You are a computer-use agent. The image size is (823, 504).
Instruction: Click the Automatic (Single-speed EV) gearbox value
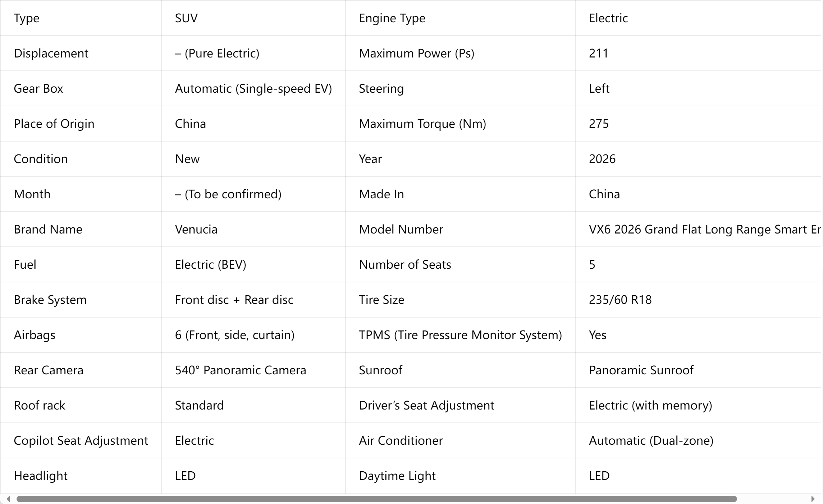click(x=253, y=88)
